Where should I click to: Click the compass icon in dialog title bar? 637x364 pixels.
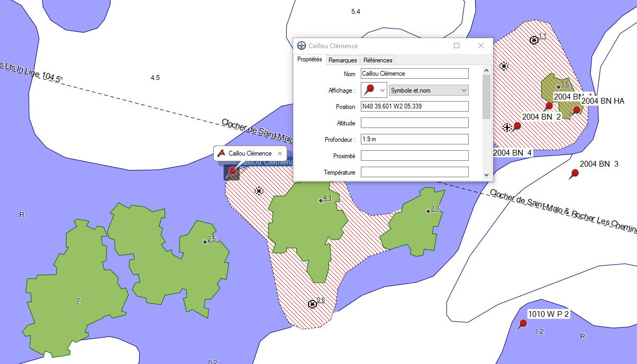pyautogui.click(x=302, y=46)
